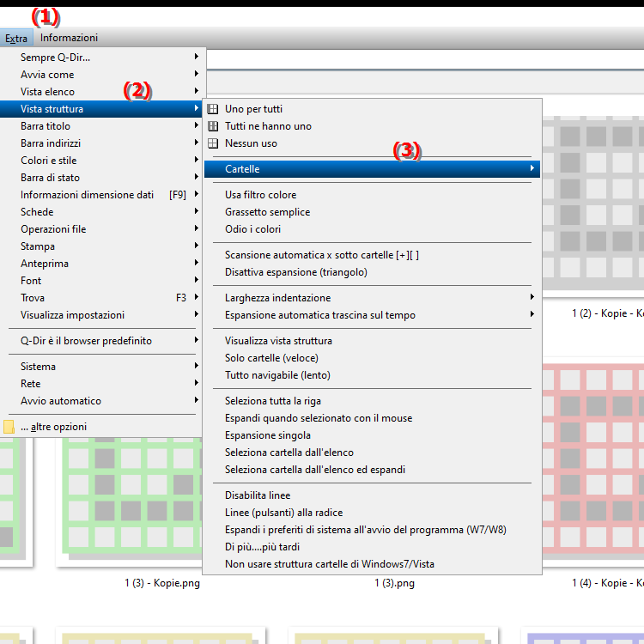This screenshot has width=644, height=644.
Task: Open the 'Vista elenco' submenu
Action: (x=100, y=92)
